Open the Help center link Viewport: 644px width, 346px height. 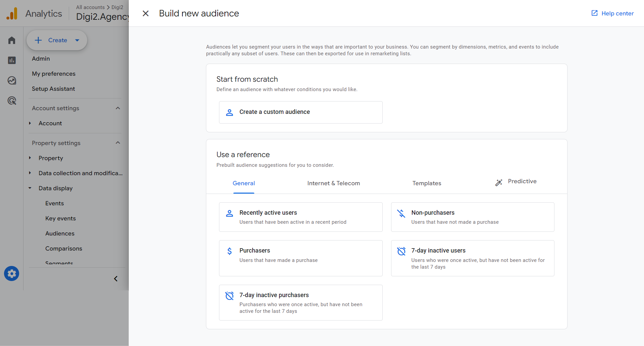pyautogui.click(x=612, y=13)
